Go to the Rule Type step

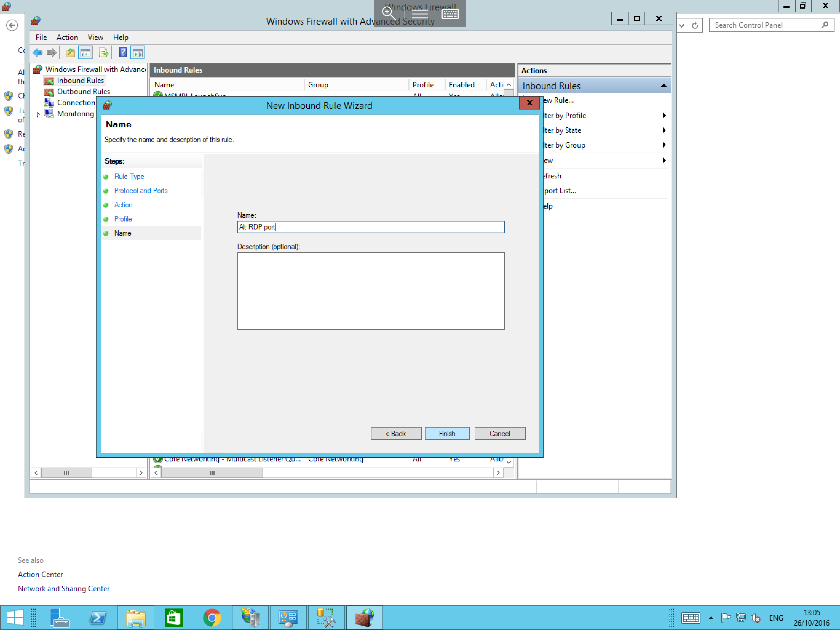click(x=129, y=176)
